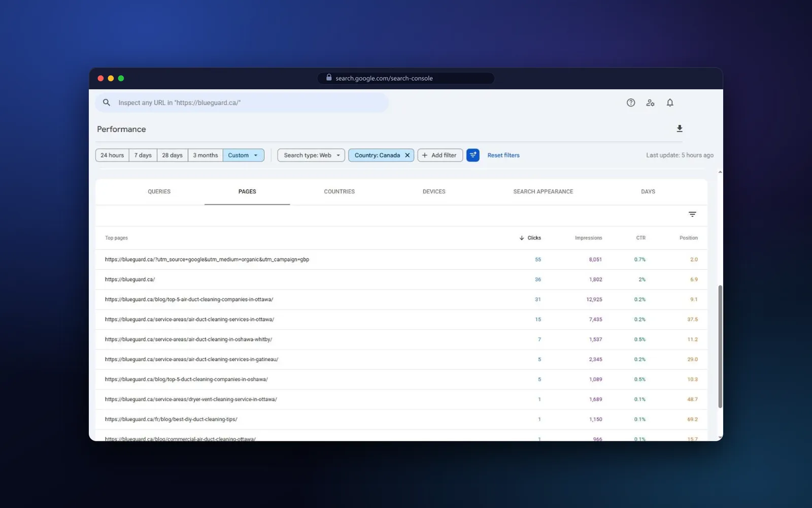Screen dimensions: 812x508
Task: Select the top-5-air-duct-cleaning-companies-in-ottawa page row
Action: coord(401,299)
